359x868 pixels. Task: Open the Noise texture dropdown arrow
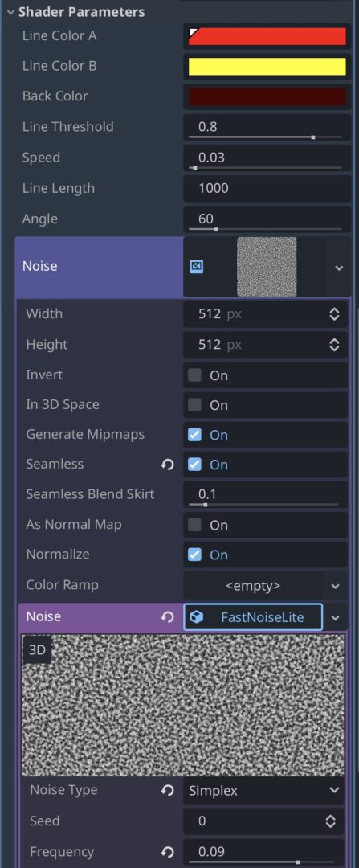click(339, 268)
